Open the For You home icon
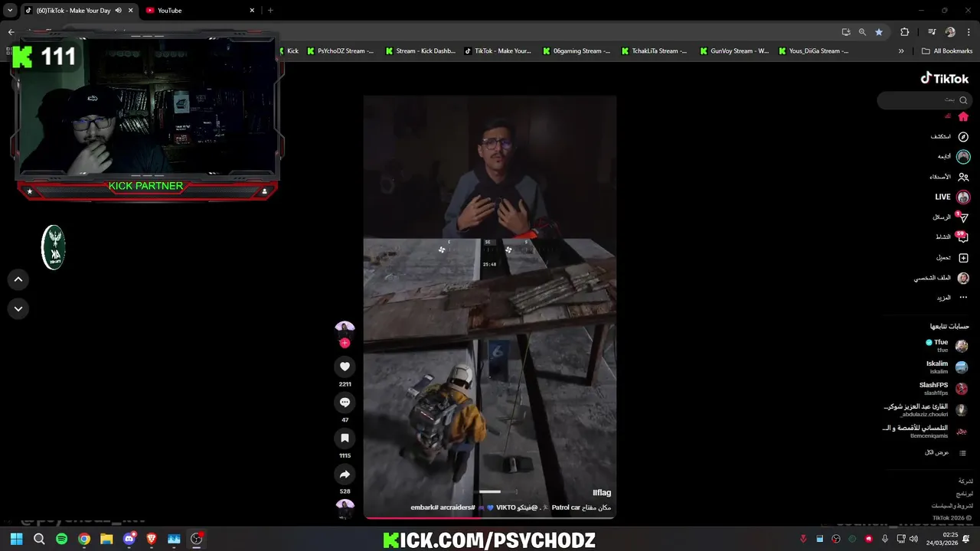 [963, 116]
